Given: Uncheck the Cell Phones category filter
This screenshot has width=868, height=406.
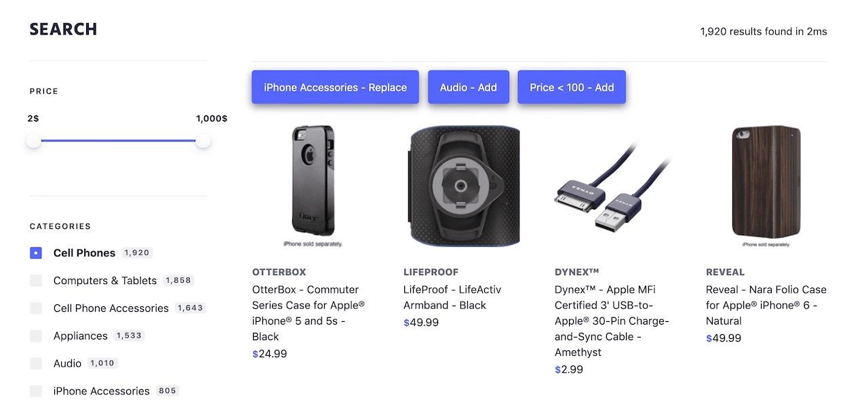Looking at the screenshot, I should coord(35,252).
